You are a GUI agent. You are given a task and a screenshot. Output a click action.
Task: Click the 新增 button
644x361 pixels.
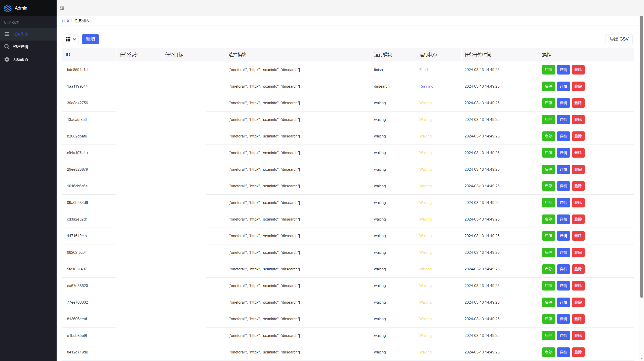click(x=90, y=39)
